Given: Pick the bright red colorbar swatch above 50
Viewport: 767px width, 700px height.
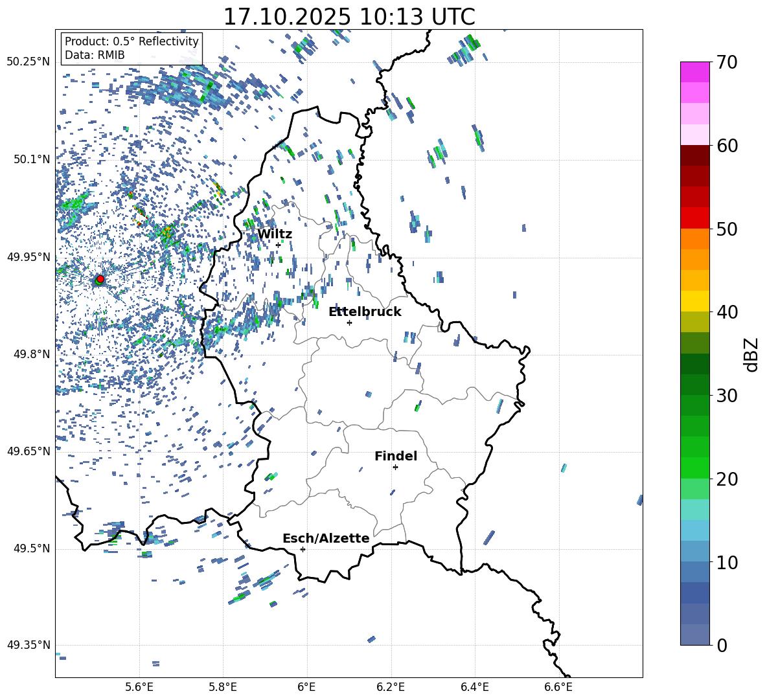Looking at the screenshot, I should pos(695,218).
